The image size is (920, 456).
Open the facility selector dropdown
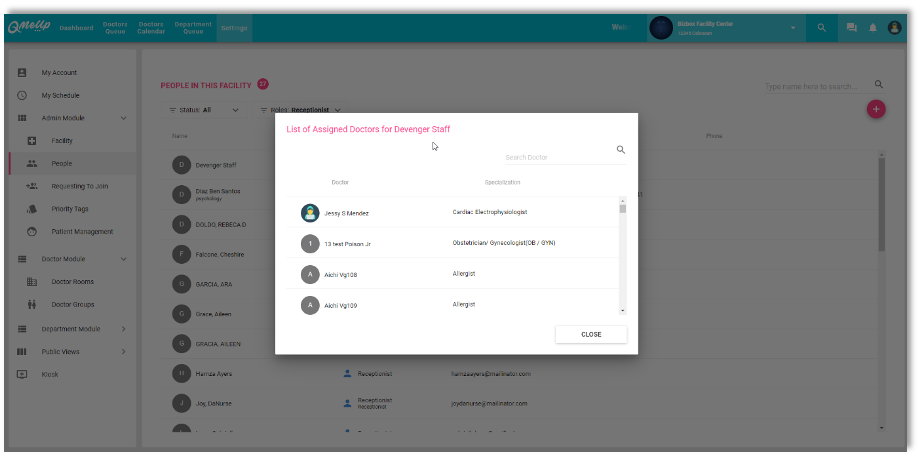[x=792, y=28]
